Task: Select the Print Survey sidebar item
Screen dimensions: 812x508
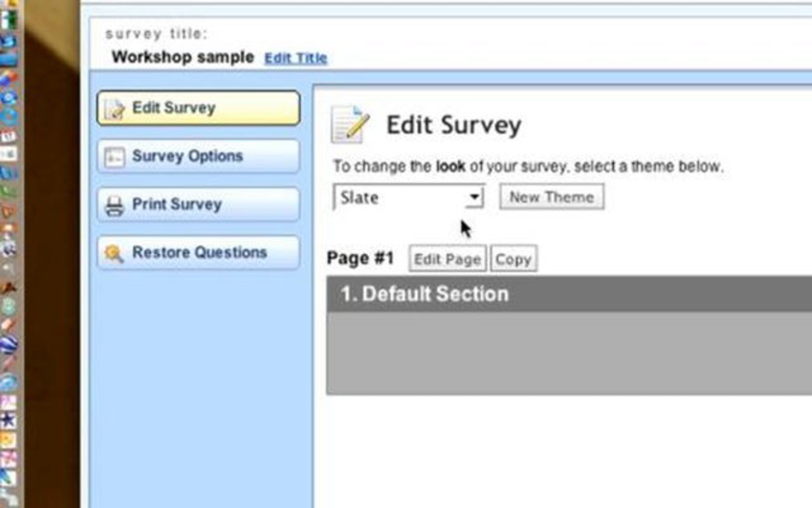Action: click(x=198, y=205)
